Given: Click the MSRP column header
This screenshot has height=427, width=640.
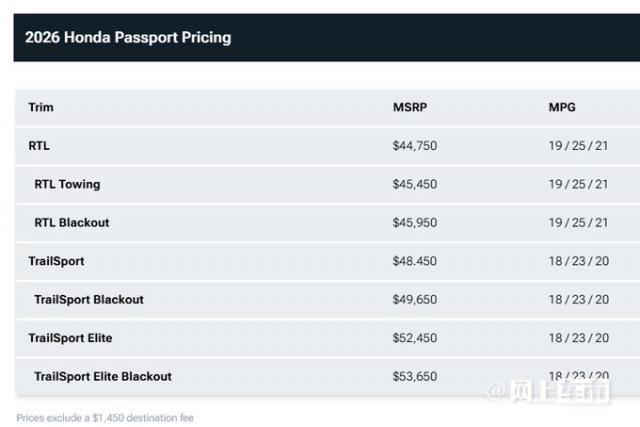Looking at the screenshot, I should (409, 107).
